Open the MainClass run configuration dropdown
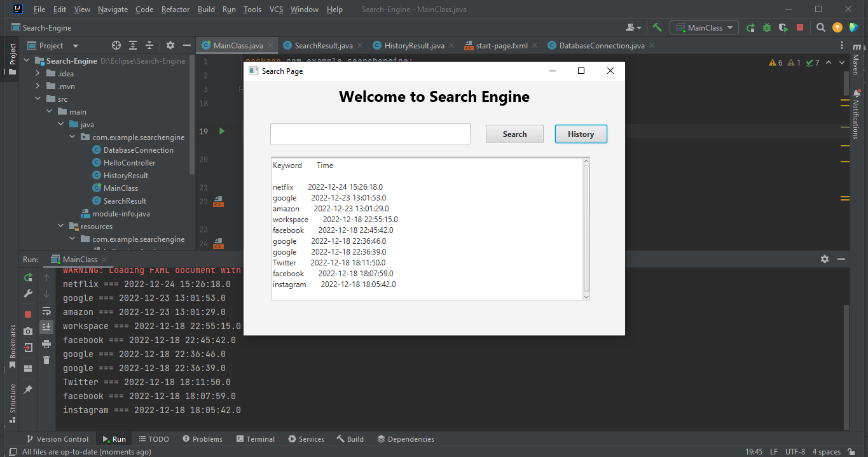The image size is (868, 457). (705, 27)
